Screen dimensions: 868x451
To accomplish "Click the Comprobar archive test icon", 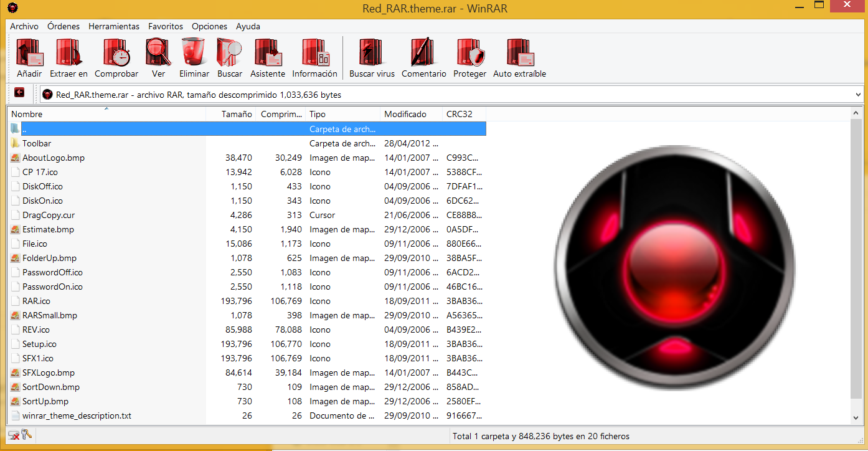I will [116, 52].
